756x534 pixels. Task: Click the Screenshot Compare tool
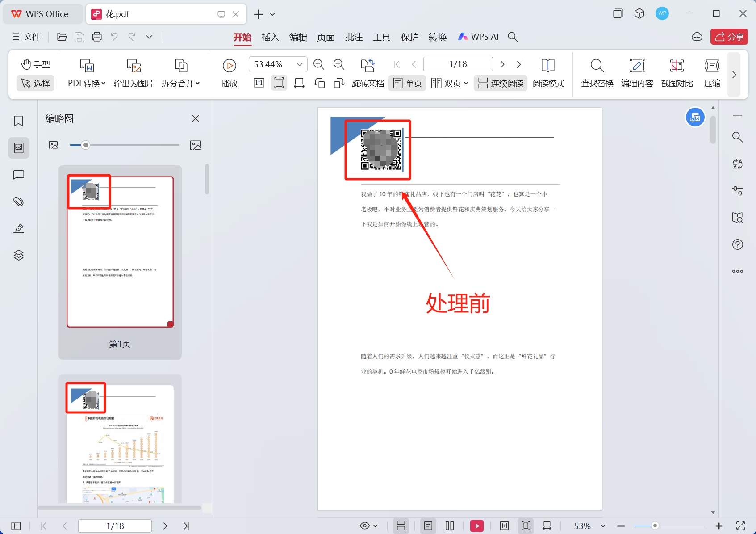tap(677, 73)
